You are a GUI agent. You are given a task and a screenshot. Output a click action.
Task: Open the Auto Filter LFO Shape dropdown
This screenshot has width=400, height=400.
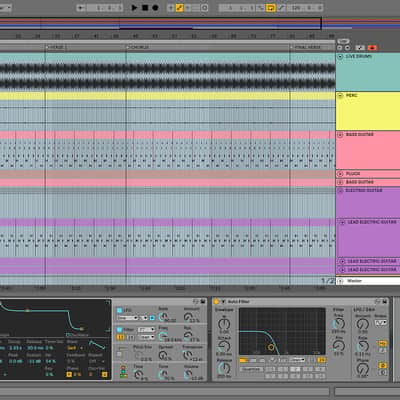pyautogui.click(x=381, y=323)
